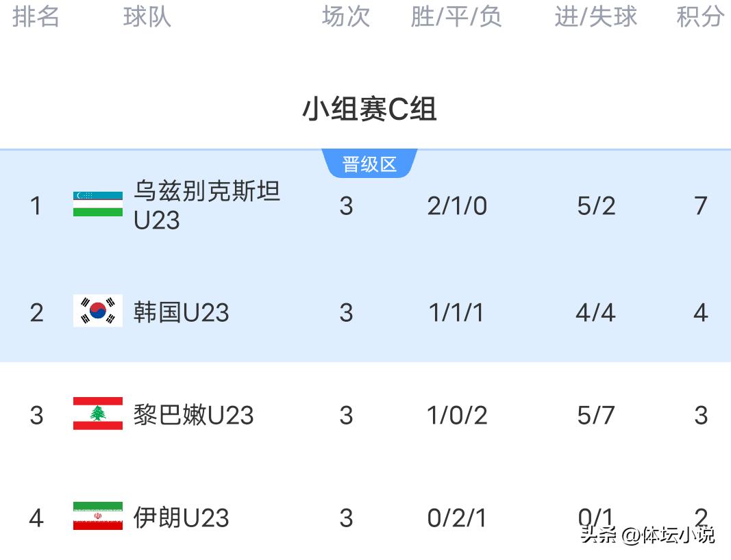The height and width of the screenshot is (560, 731).
Task: Click the 胜/平/负 column header
Action: point(456,16)
